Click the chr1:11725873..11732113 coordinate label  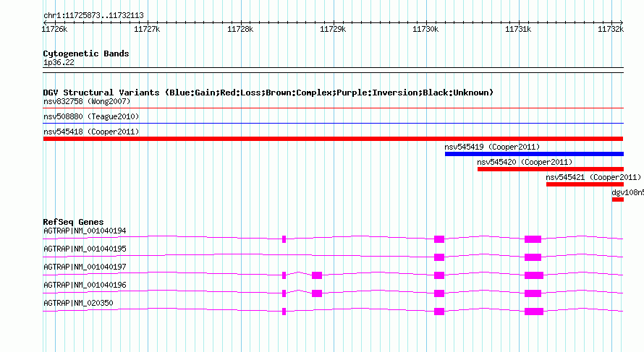(93, 16)
